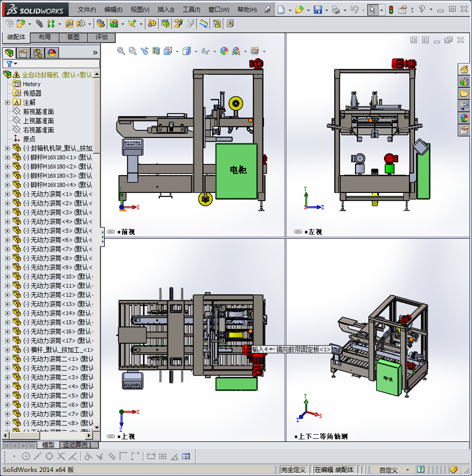
Task: Expand the manager pane tabs chevron
Action: coord(95,53)
